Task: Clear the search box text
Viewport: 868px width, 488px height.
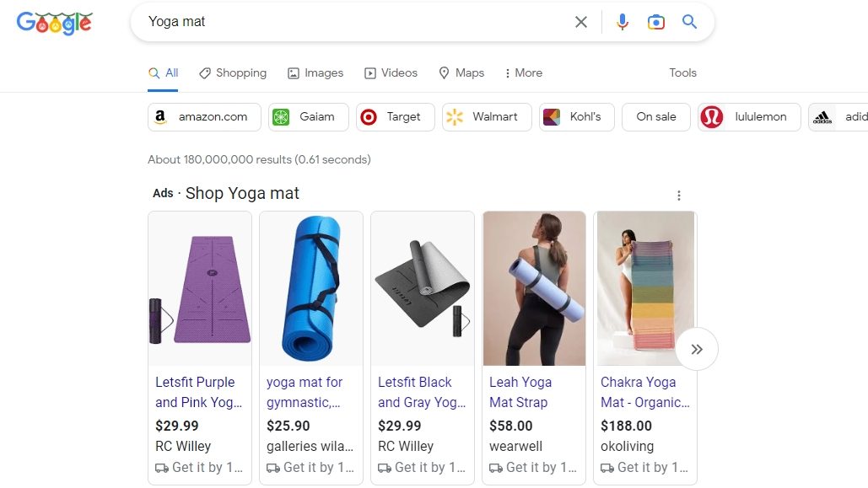Action: coord(581,22)
